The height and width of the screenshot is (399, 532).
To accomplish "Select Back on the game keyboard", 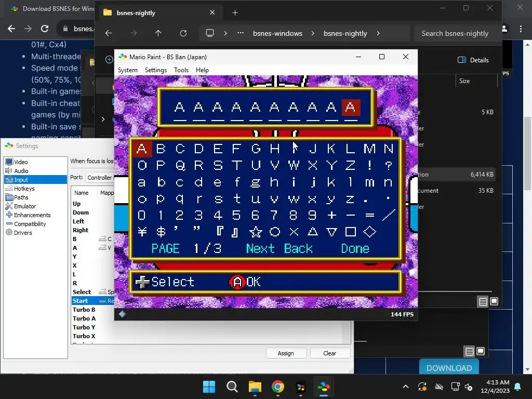I will tap(298, 249).
